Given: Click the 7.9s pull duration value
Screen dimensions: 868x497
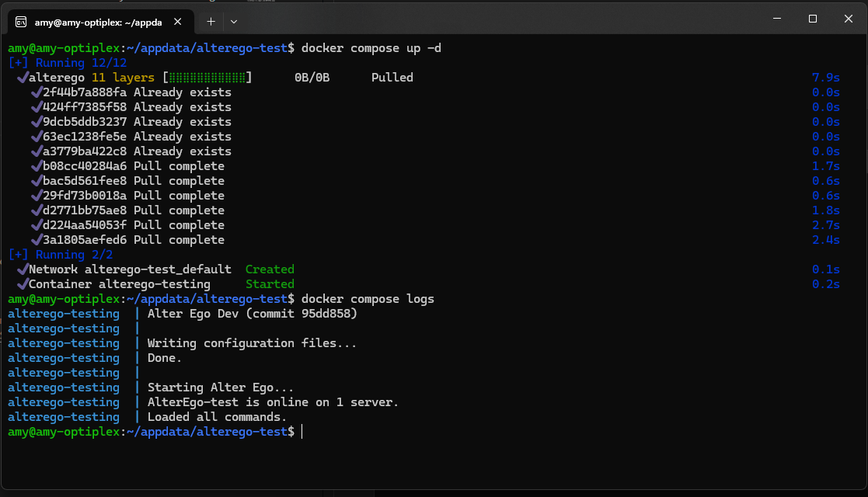Looking at the screenshot, I should 825,78.
